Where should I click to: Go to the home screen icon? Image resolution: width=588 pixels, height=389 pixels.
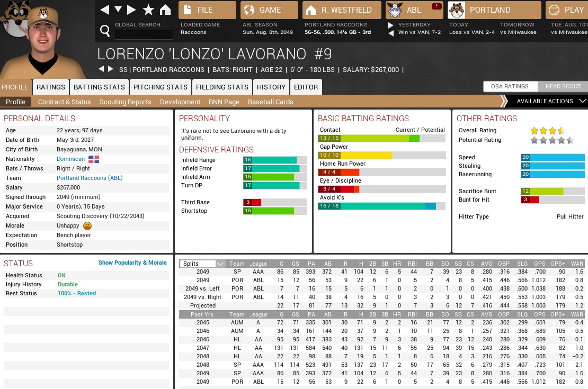coord(165,10)
